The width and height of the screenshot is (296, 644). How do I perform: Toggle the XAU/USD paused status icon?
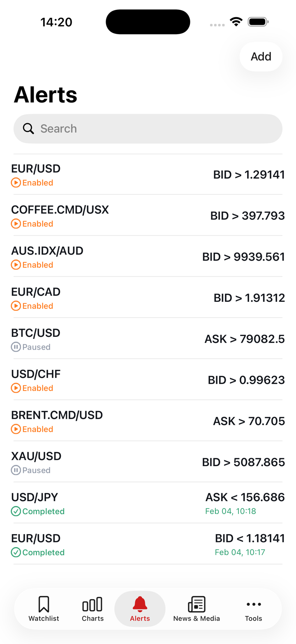pyautogui.click(x=16, y=470)
